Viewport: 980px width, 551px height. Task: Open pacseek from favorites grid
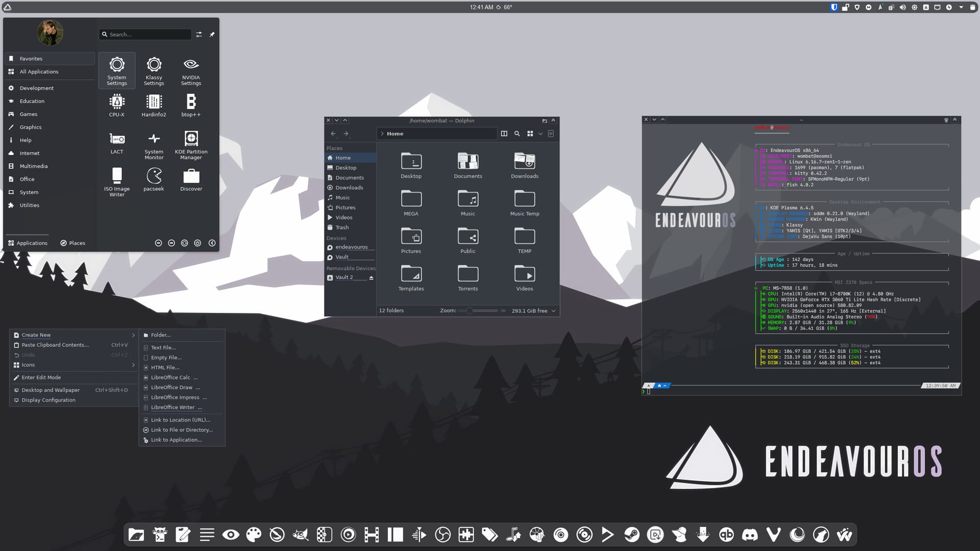(154, 180)
